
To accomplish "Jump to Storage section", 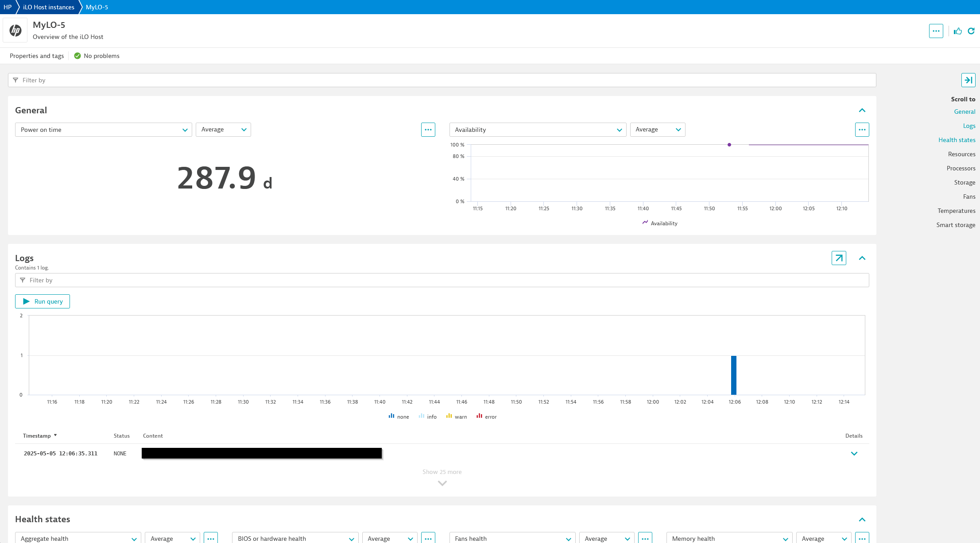I will (x=965, y=182).
